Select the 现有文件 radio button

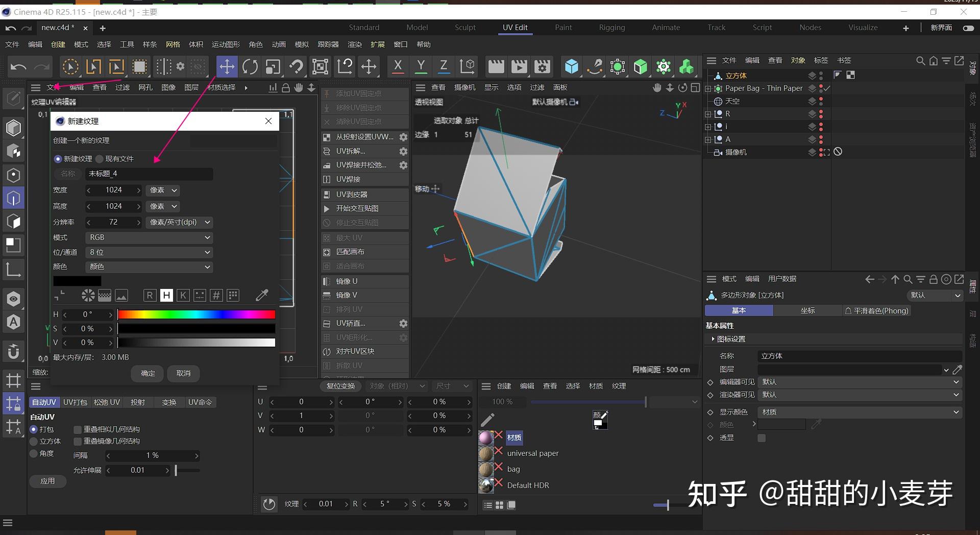[99, 159]
